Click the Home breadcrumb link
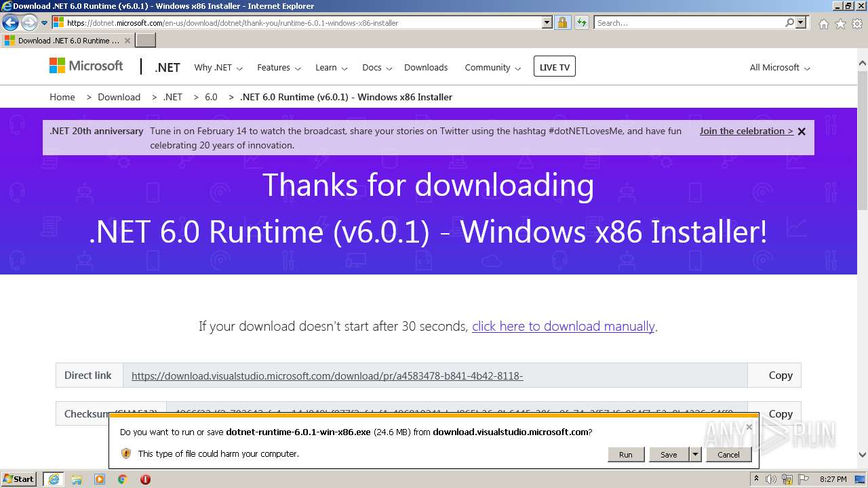The image size is (868, 488). 62,97
